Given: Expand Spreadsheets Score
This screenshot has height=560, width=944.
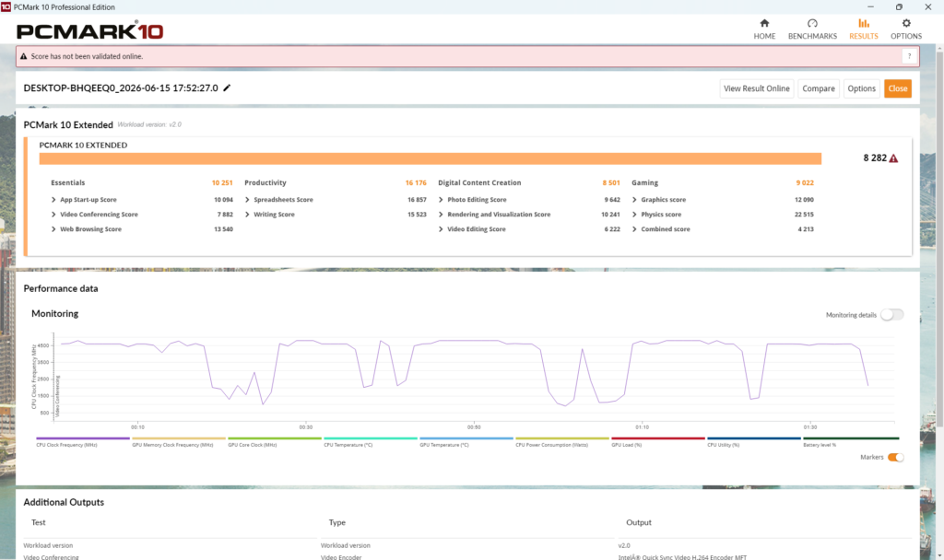Looking at the screenshot, I should click(247, 200).
